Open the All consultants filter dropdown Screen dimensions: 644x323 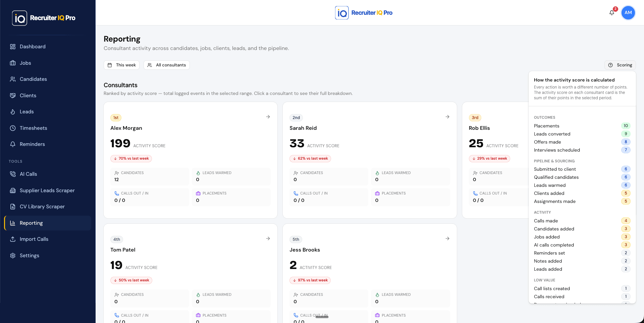(x=167, y=65)
